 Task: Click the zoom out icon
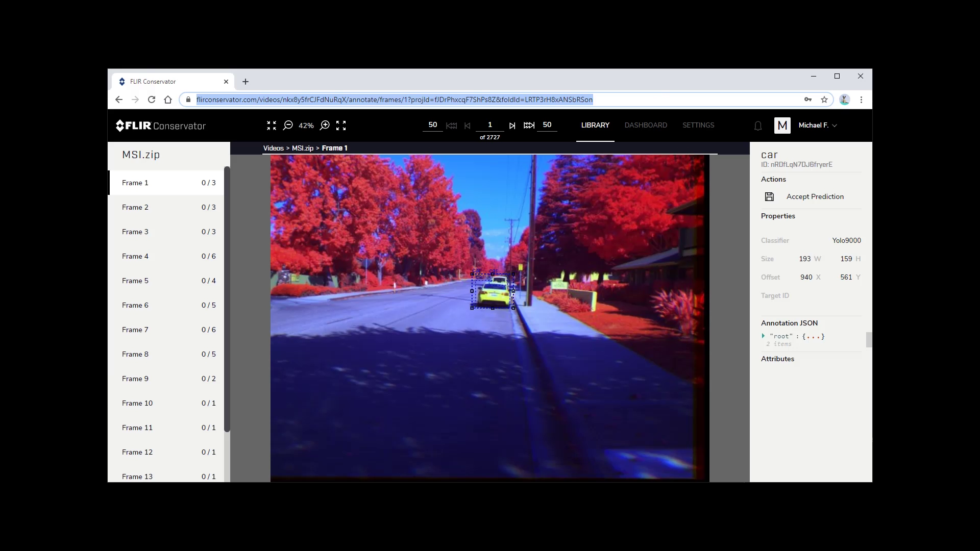point(289,125)
